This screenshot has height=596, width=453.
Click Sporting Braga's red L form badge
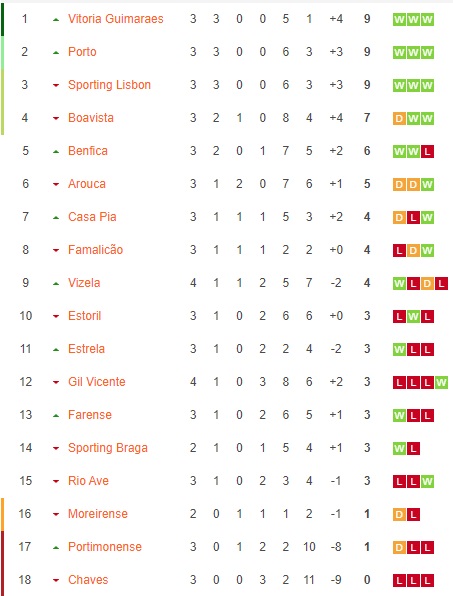413,449
